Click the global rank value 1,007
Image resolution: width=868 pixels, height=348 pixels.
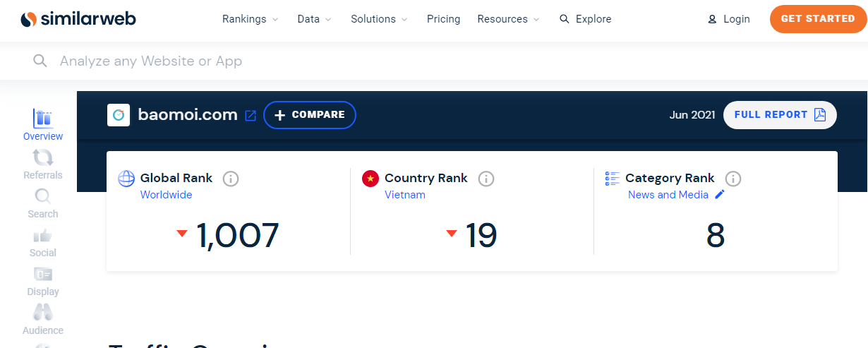click(237, 236)
